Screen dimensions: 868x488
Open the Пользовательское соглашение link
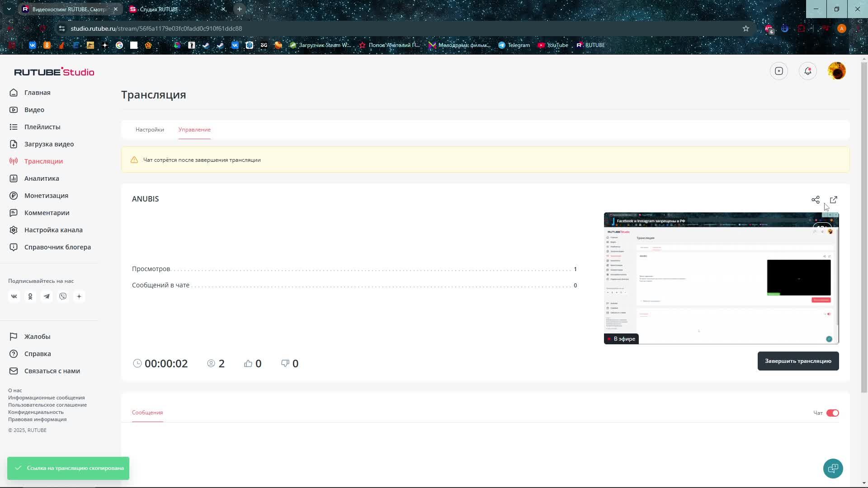click(x=47, y=405)
